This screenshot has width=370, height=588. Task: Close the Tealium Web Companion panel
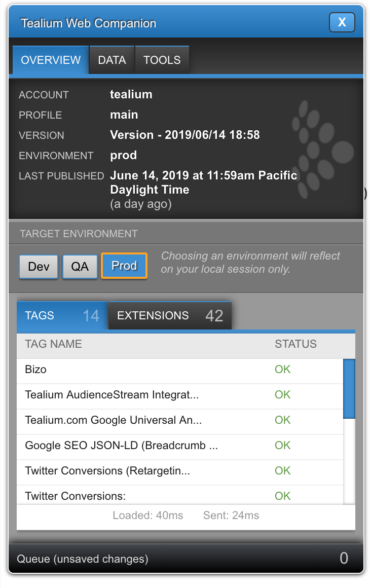pos(342,22)
